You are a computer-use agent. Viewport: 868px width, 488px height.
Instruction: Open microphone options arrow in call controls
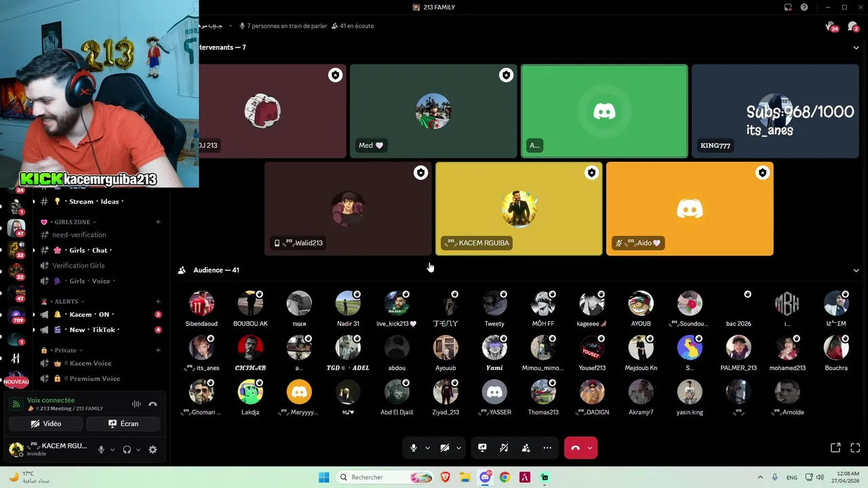[427, 448]
